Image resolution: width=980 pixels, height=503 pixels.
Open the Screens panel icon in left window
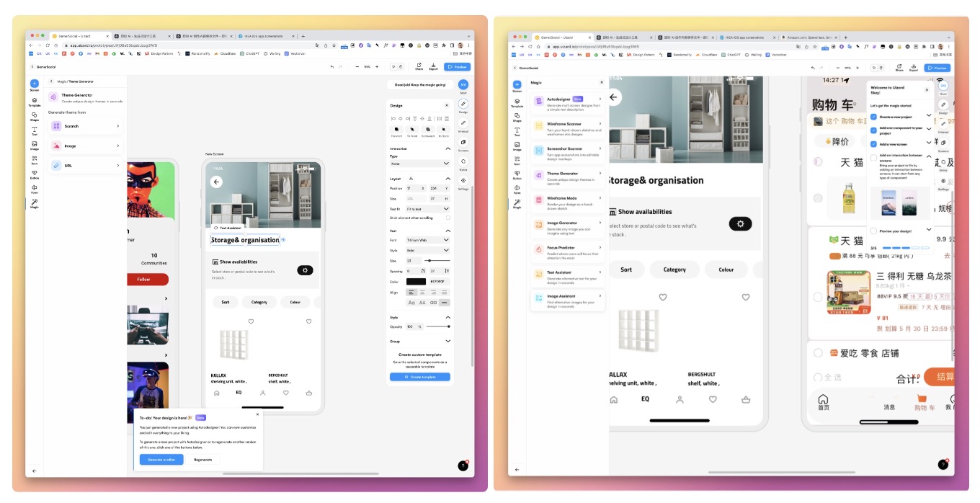pos(463,143)
